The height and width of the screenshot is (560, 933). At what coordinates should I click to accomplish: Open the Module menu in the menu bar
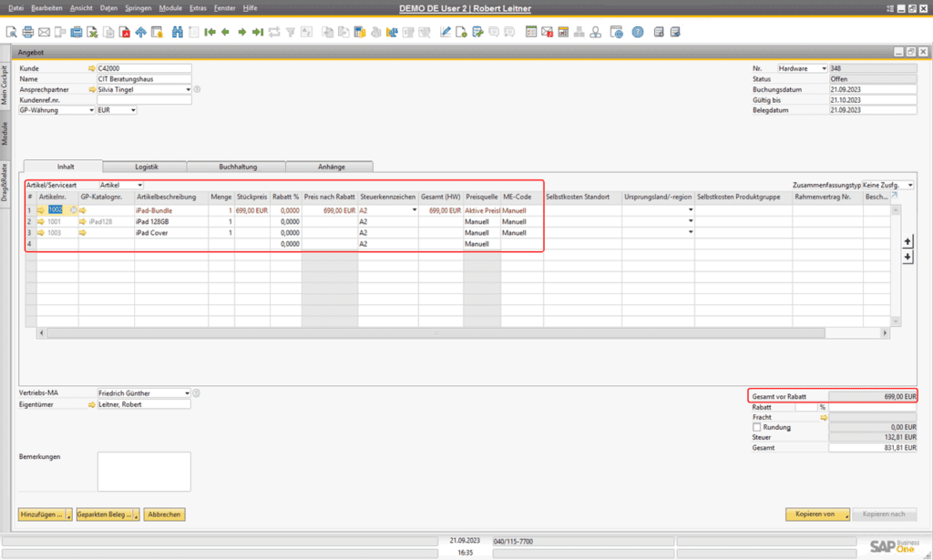(170, 8)
